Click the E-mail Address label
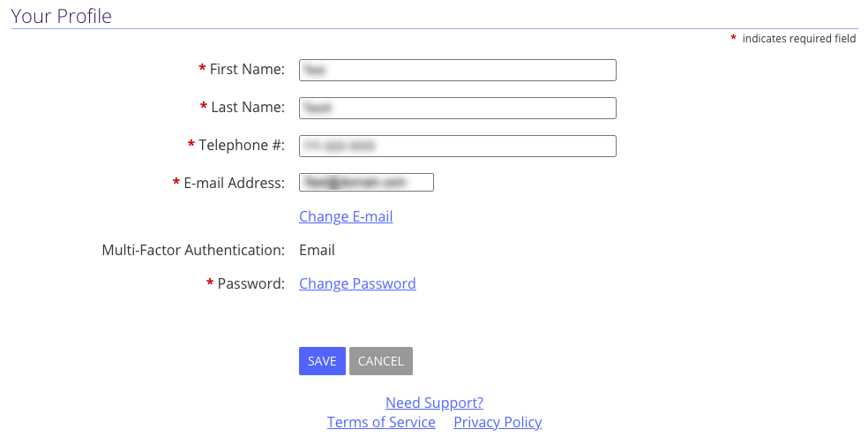 tap(234, 184)
